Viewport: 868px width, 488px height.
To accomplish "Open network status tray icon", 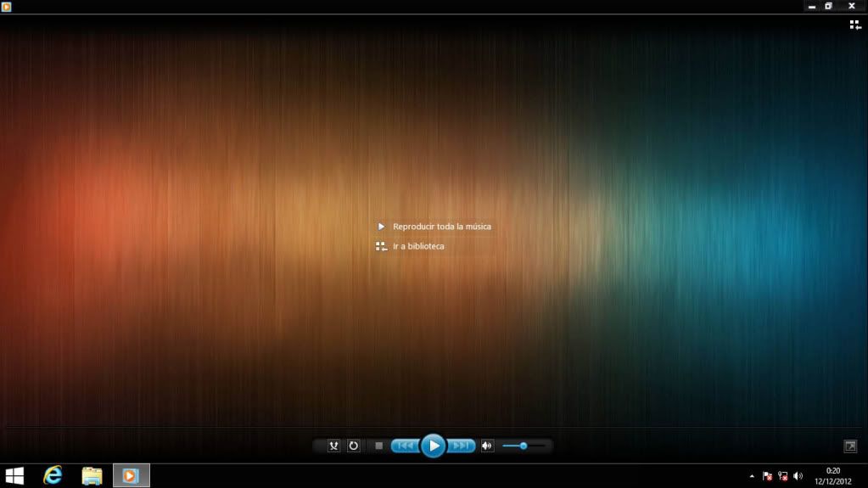I will [783, 476].
